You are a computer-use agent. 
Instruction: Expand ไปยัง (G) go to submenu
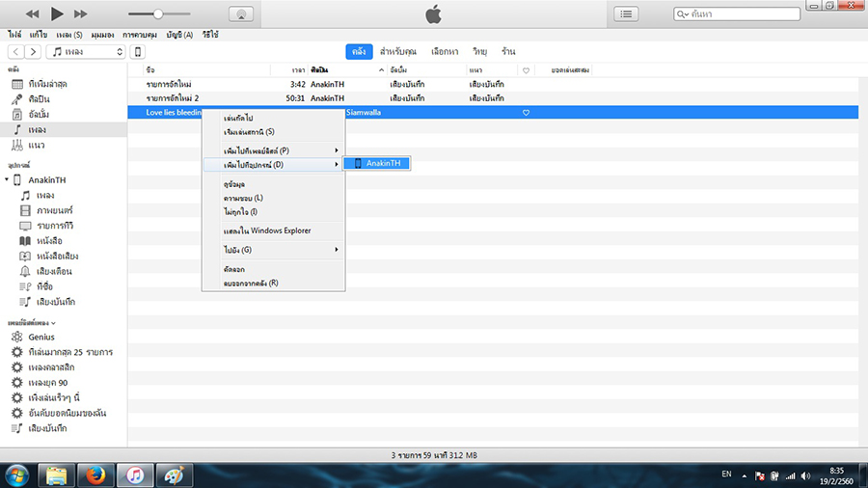[274, 250]
